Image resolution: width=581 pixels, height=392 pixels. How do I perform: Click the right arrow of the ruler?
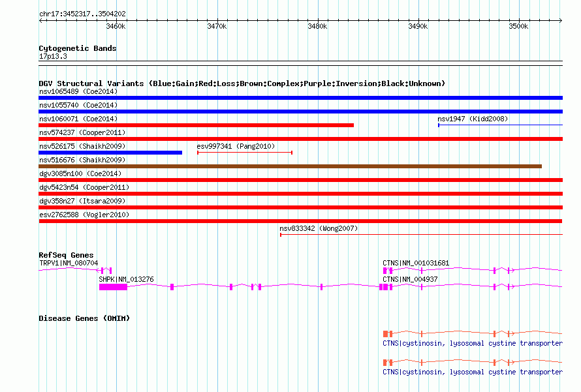coord(561,20)
